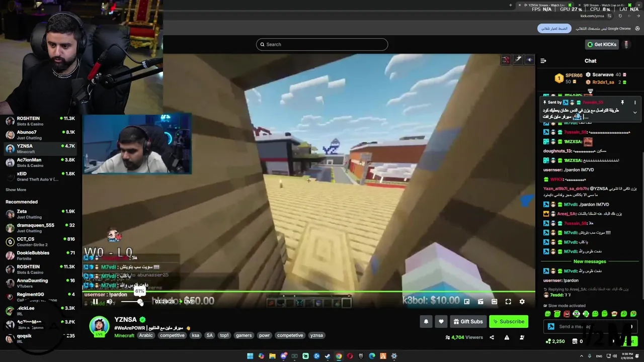The height and width of the screenshot is (362, 644).
Task: Collapse gift leaderboard handle below SPER66
Action: click(591, 92)
